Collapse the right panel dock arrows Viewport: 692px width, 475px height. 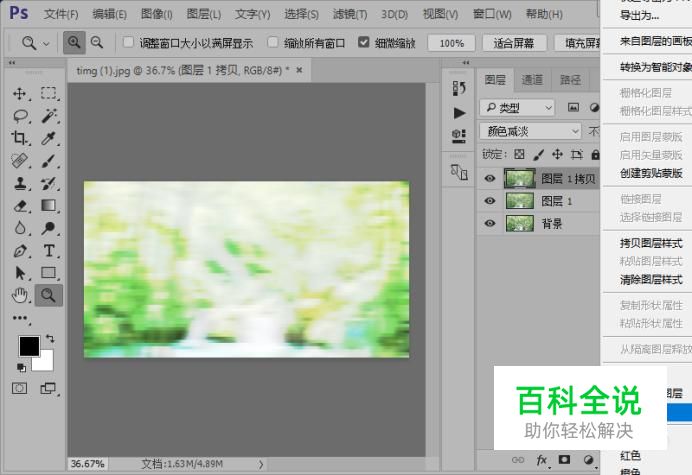pyautogui.click(x=466, y=62)
